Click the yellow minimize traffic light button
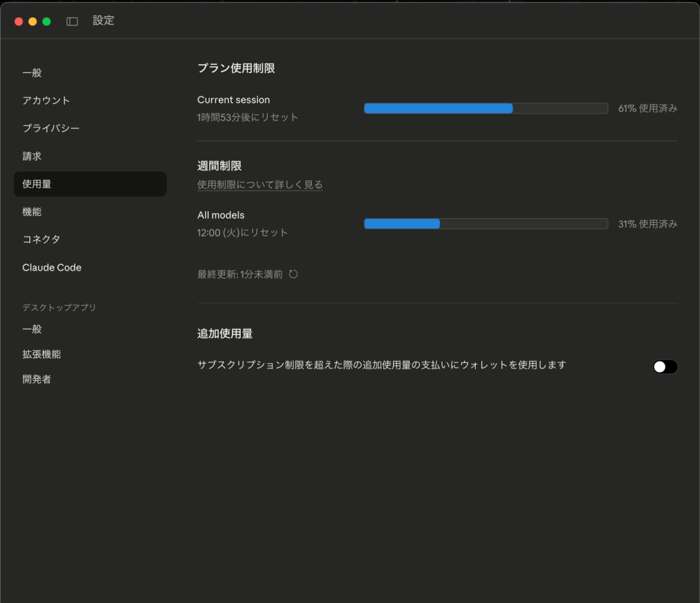This screenshot has height=603, width=700. 31,21
